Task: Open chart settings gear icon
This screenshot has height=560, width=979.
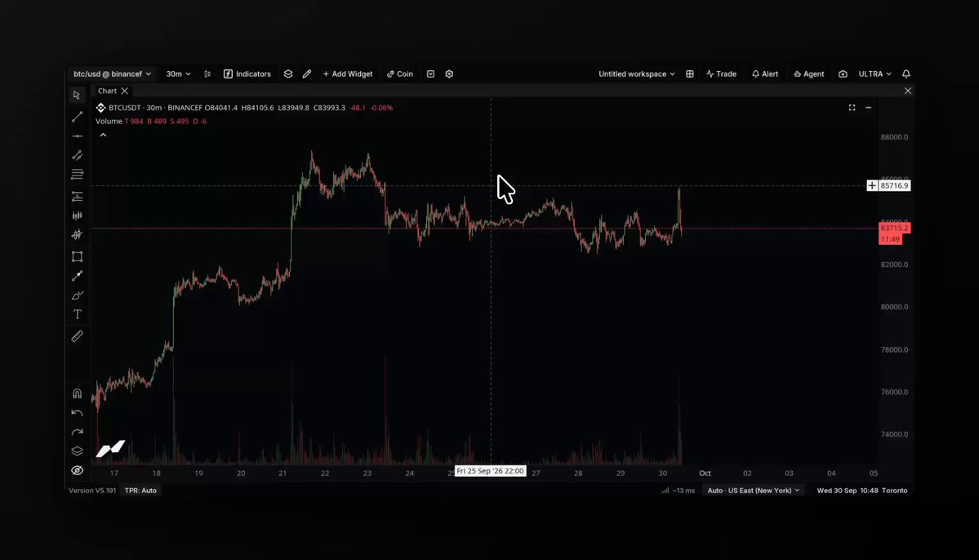Action: 449,73
